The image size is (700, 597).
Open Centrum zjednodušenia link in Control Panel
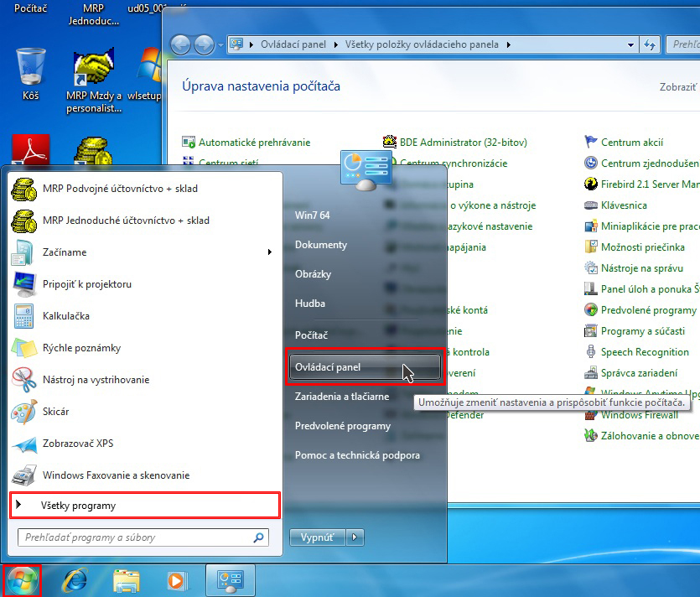pos(651,164)
